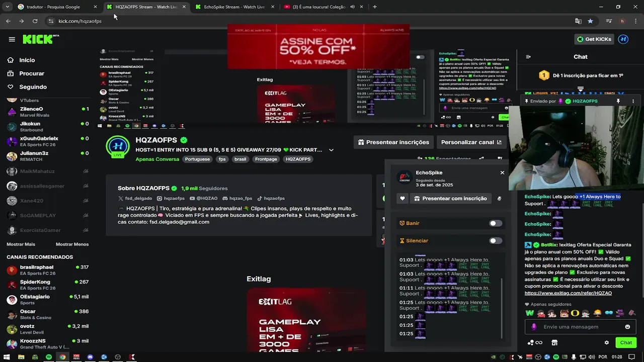
Task: Select the Frontpage tag
Action: [266, 159]
